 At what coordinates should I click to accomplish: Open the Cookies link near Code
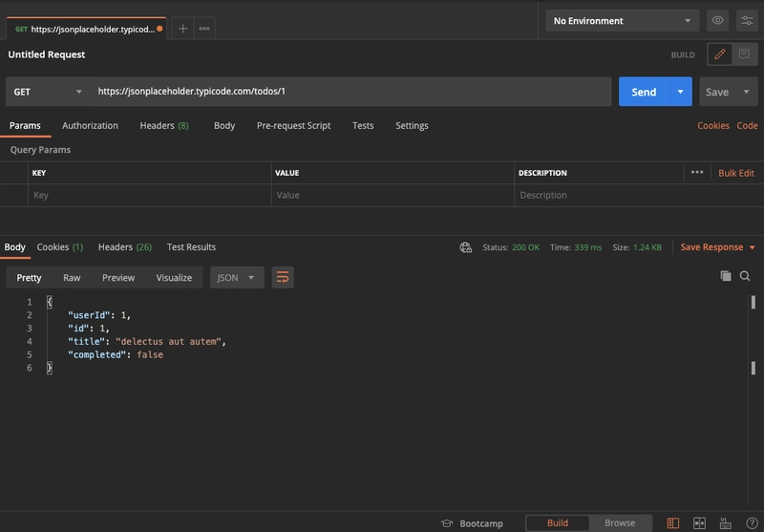pos(712,126)
